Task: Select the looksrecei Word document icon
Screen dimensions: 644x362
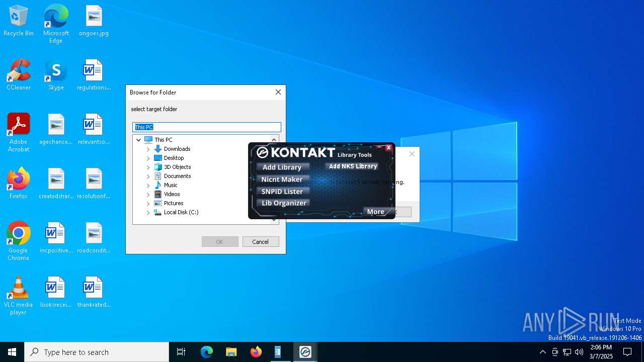Action: coord(56,293)
